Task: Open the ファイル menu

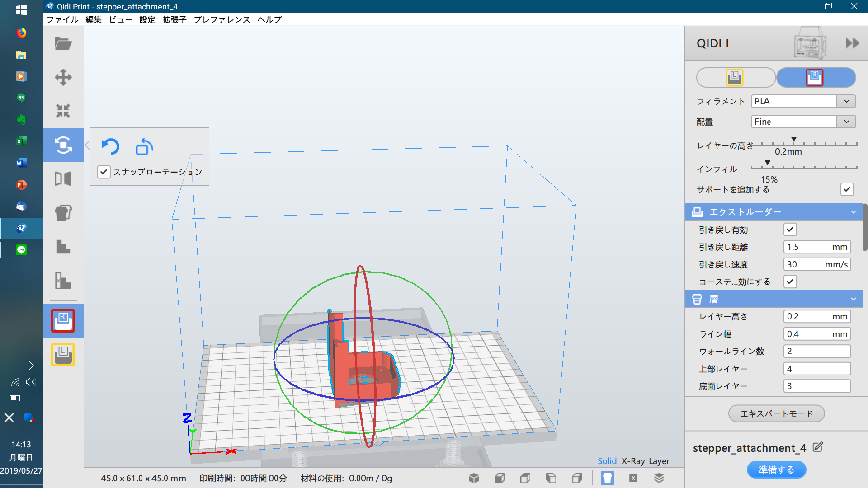Action: point(62,19)
